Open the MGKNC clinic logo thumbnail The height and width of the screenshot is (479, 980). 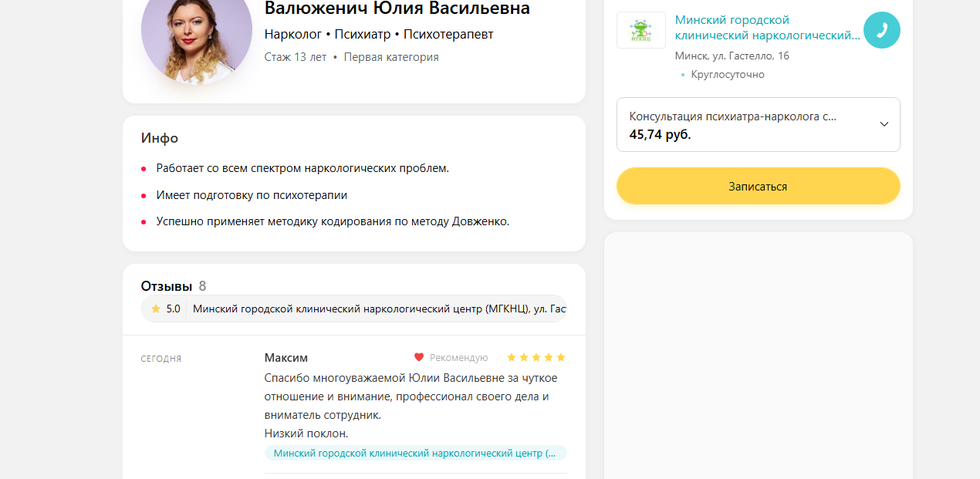641,30
